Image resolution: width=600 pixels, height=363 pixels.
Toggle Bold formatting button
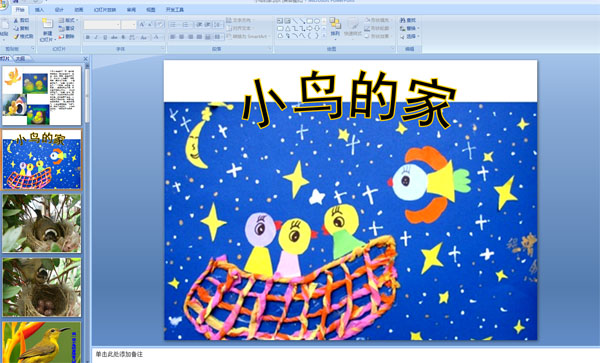coord(88,37)
